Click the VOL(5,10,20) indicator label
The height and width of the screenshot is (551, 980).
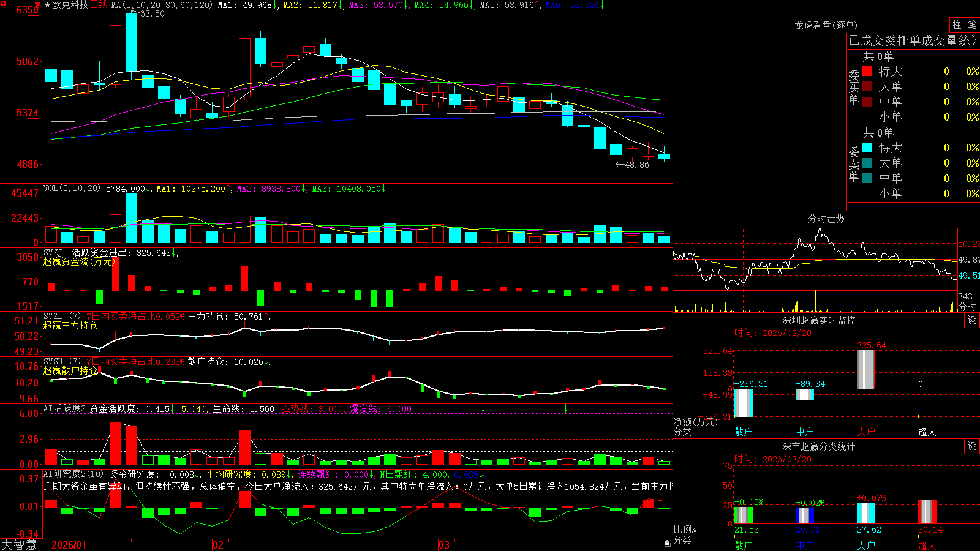72,189
